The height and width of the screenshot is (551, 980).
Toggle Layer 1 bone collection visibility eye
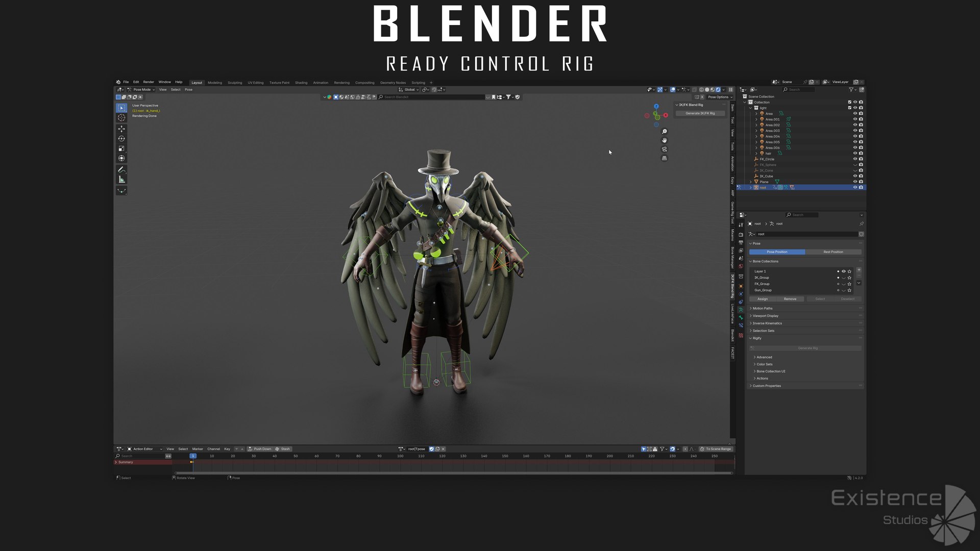coord(844,271)
